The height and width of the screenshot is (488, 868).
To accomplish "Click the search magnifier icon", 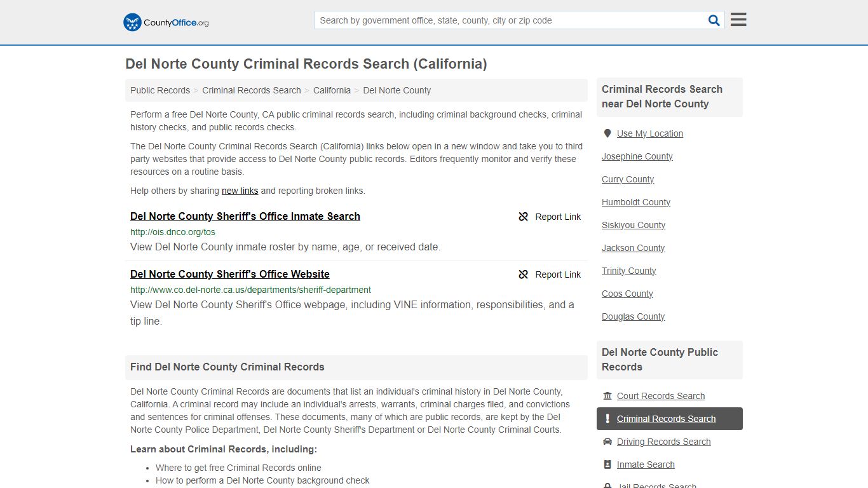I will pyautogui.click(x=714, y=20).
